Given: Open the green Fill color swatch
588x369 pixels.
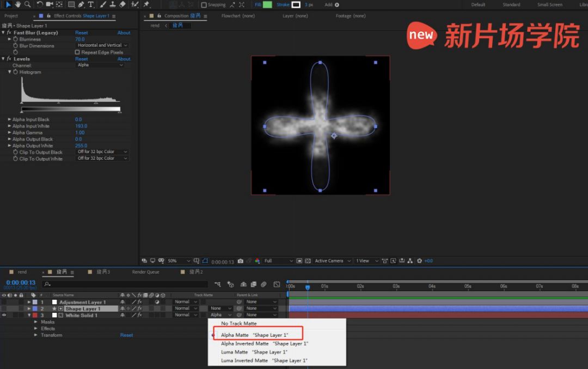Looking at the screenshot, I should [x=267, y=5].
